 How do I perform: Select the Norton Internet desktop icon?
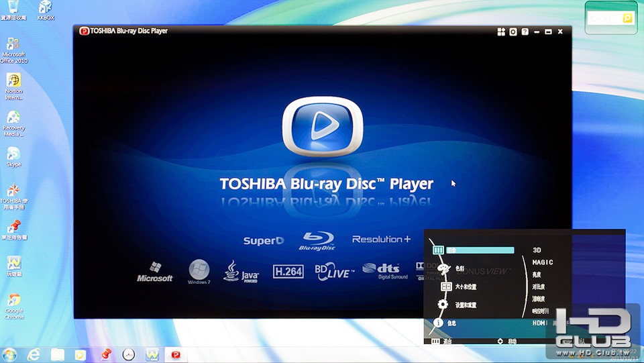coord(13,87)
